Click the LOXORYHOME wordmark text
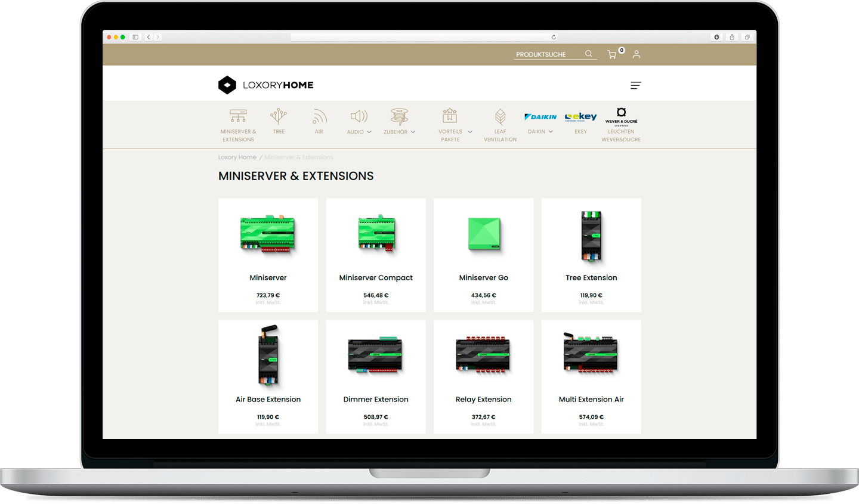 tap(278, 85)
